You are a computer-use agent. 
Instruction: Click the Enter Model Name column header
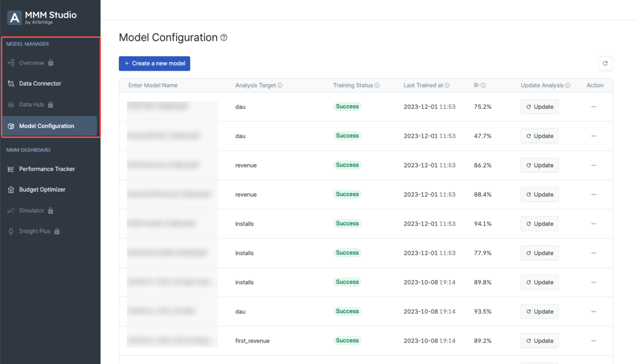point(153,86)
